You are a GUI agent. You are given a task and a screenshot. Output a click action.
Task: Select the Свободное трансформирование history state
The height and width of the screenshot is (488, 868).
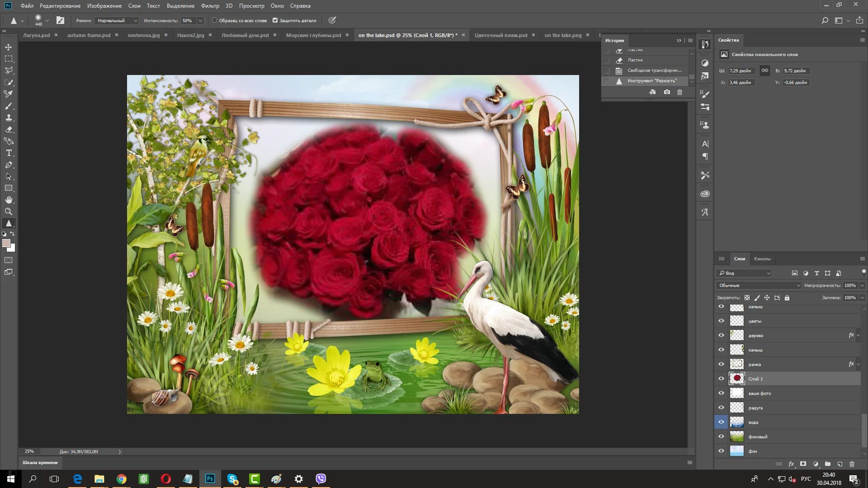(x=654, y=70)
